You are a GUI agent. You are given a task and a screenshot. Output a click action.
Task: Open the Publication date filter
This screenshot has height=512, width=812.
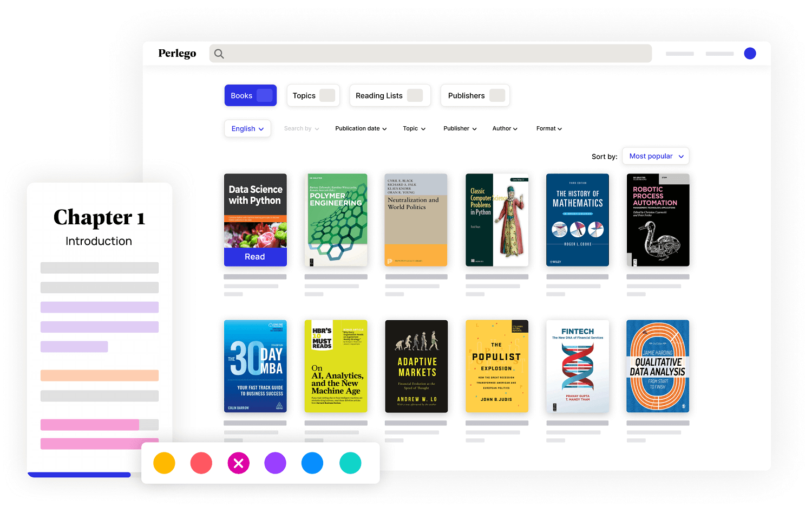(x=361, y=128)
